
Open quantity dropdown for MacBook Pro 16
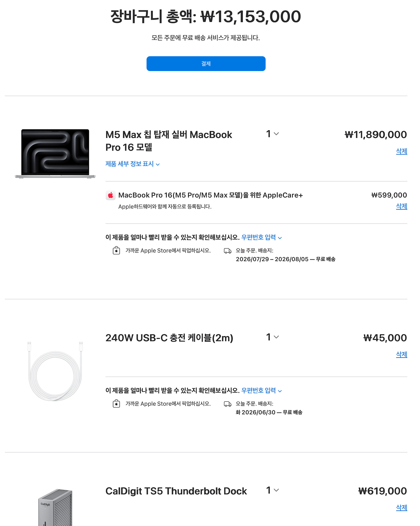coord(272,134)
